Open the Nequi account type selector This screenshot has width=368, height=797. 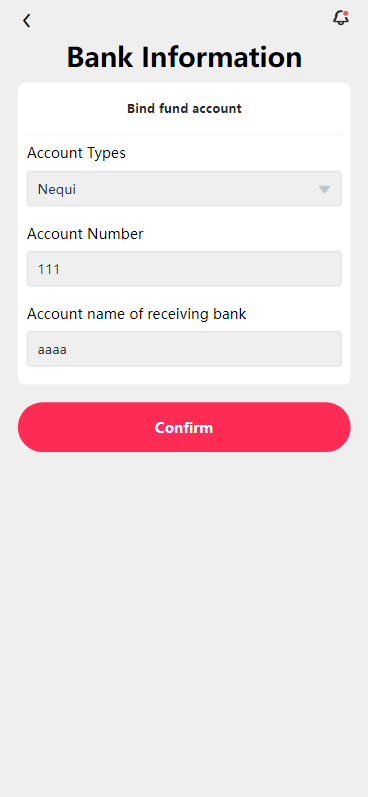(184, 189)
